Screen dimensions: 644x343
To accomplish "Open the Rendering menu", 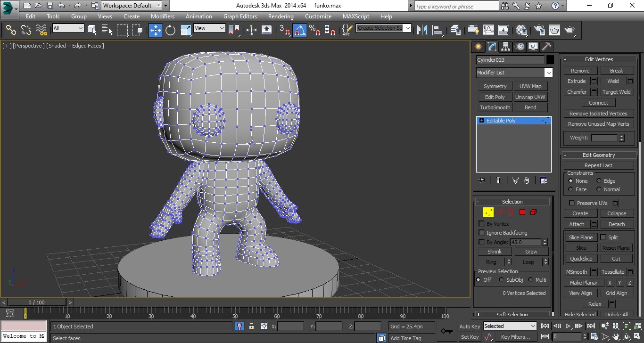I will [281, 16].
